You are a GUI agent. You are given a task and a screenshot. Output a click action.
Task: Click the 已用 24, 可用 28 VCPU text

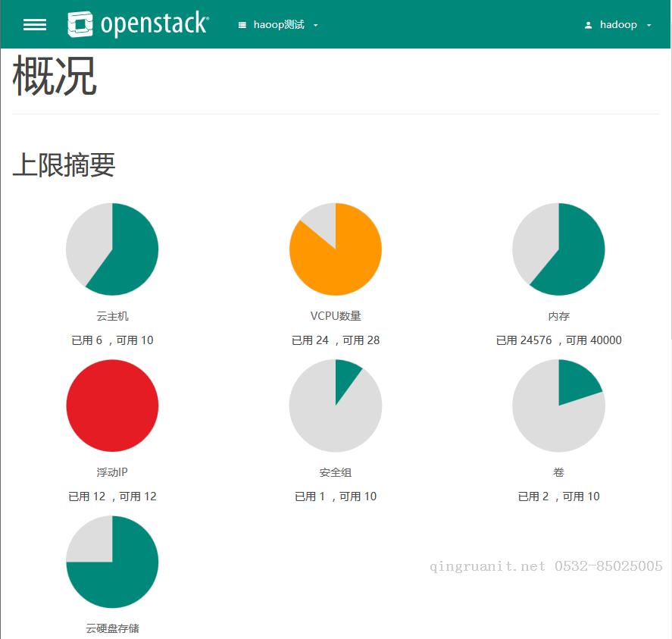click(x=336, y=340)
